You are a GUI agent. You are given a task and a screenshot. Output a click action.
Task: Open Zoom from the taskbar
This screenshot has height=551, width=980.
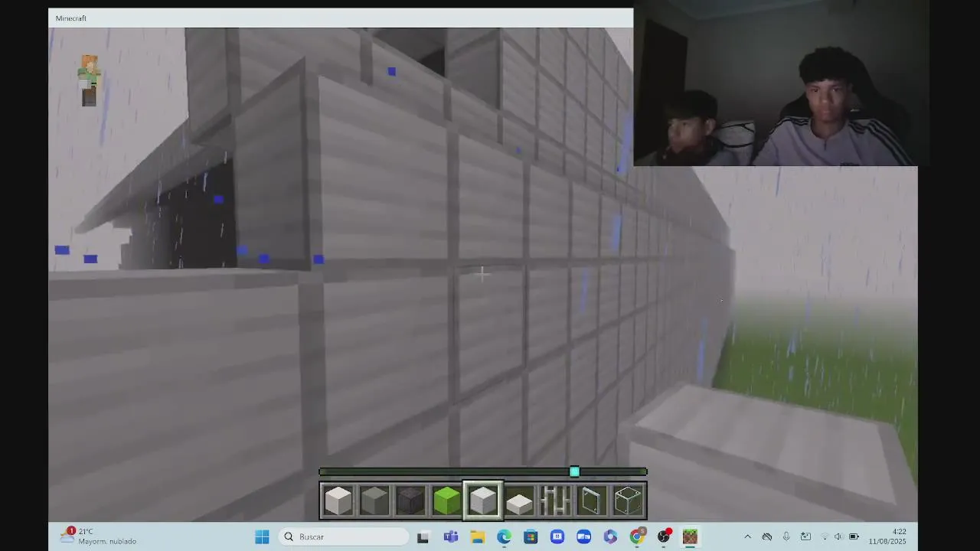tap(583, 537)
